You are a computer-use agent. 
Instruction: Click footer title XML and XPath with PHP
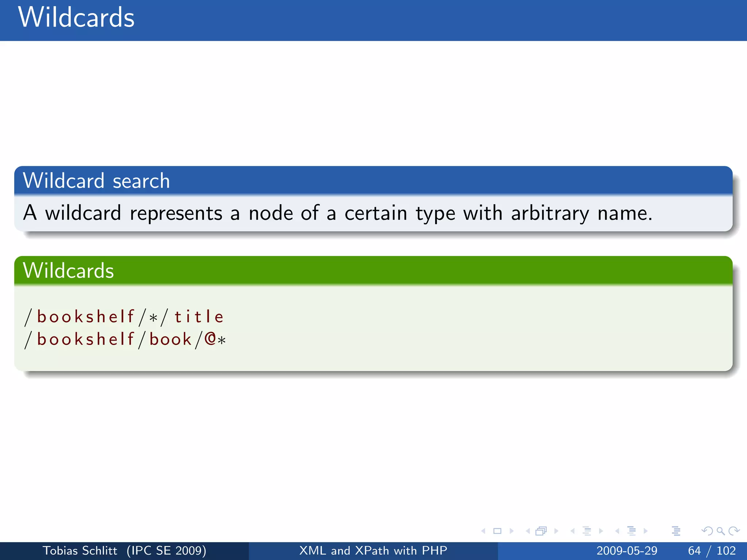(x=373, y=551)
